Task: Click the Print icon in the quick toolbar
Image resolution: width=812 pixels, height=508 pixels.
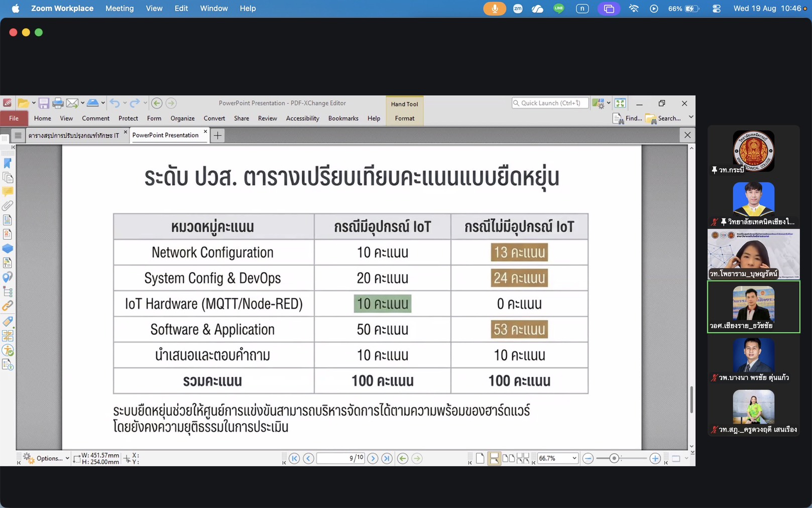Action: coord(58,103)
